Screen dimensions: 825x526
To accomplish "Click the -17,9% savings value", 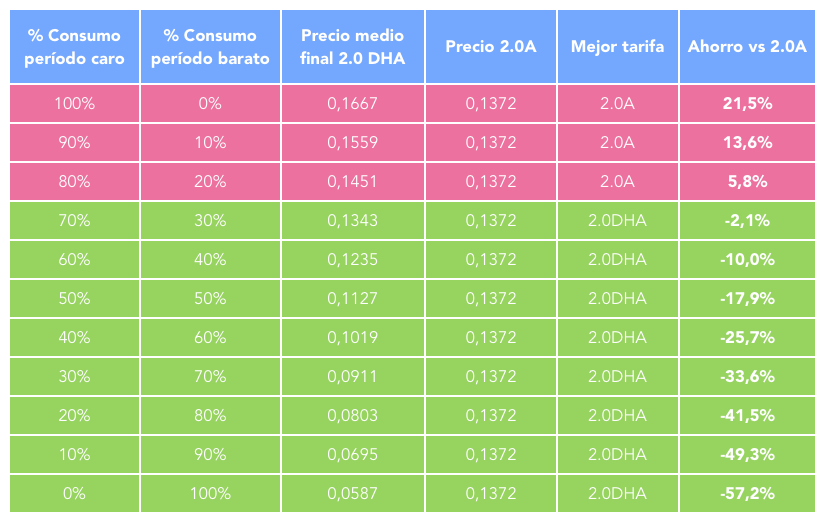I will click(747, 299).
